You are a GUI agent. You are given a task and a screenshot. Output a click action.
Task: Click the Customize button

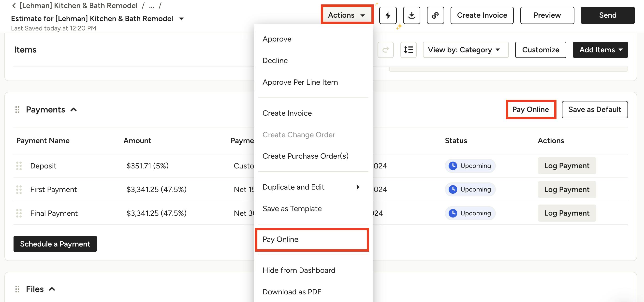coord(541,50)
